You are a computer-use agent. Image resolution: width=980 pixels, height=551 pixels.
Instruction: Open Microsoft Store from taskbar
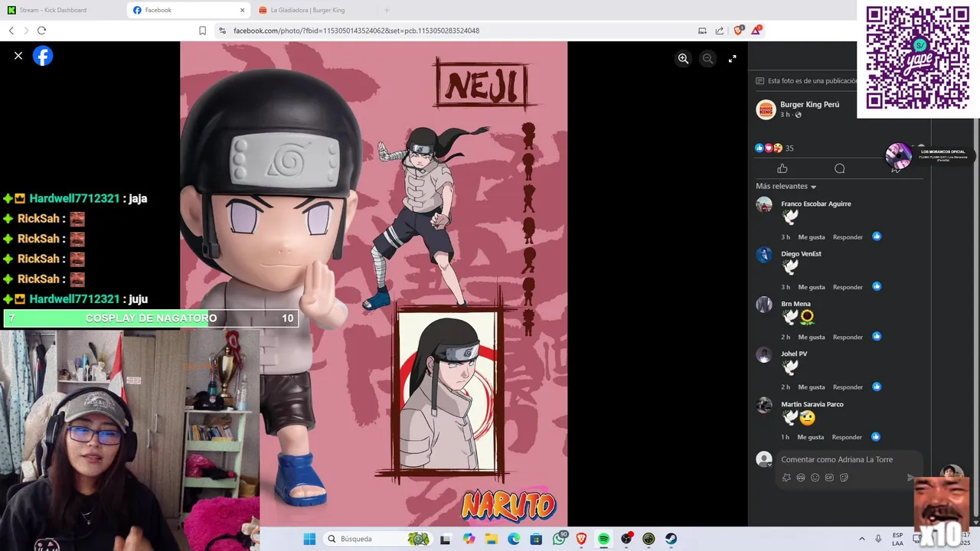[x=536, y=539]
